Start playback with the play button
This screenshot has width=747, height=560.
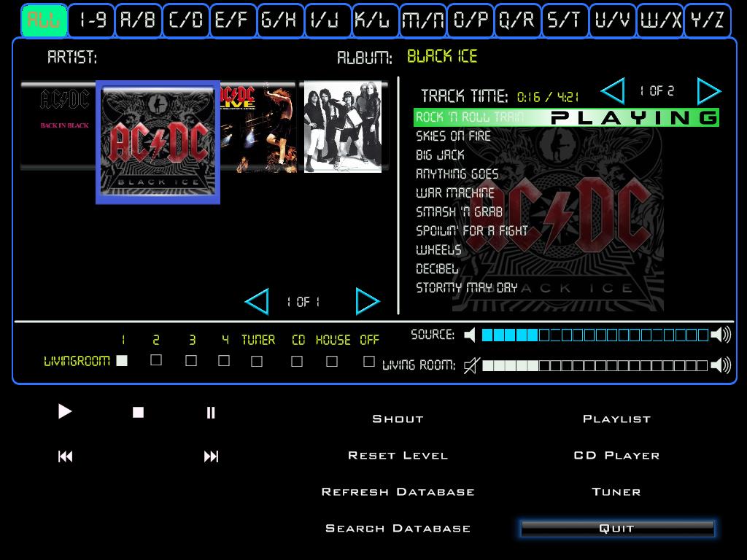(65, 411)
